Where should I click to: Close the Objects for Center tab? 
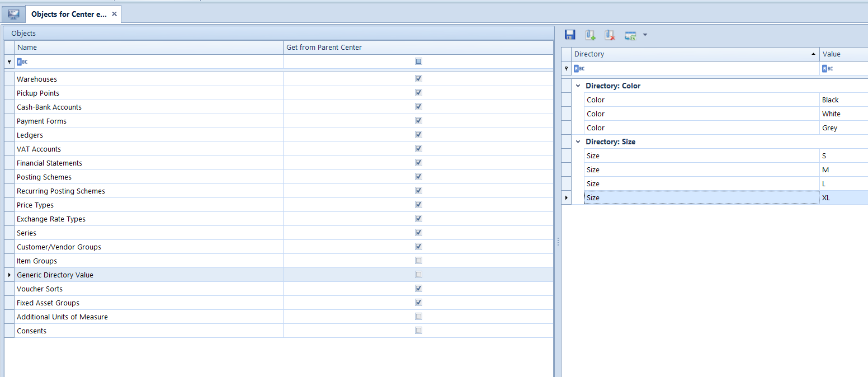pyautogui.click(x=114, y=14)
